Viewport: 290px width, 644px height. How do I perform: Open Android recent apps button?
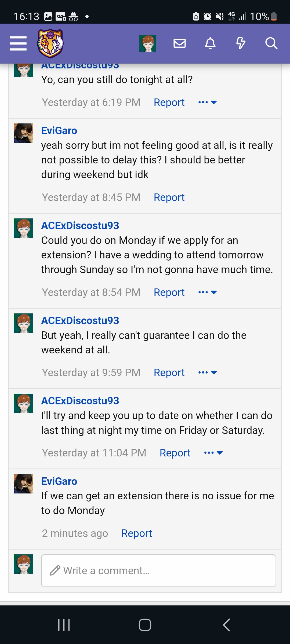(64, 625)
